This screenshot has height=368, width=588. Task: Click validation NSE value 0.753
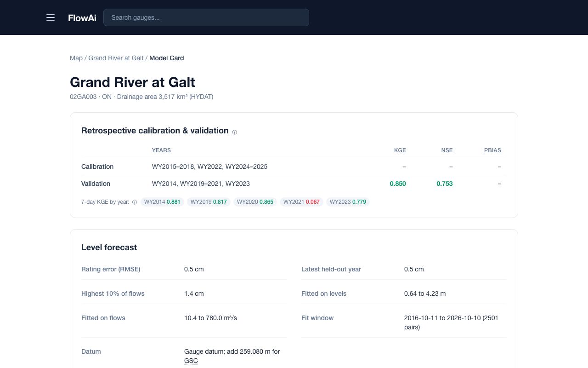[445, 184]
